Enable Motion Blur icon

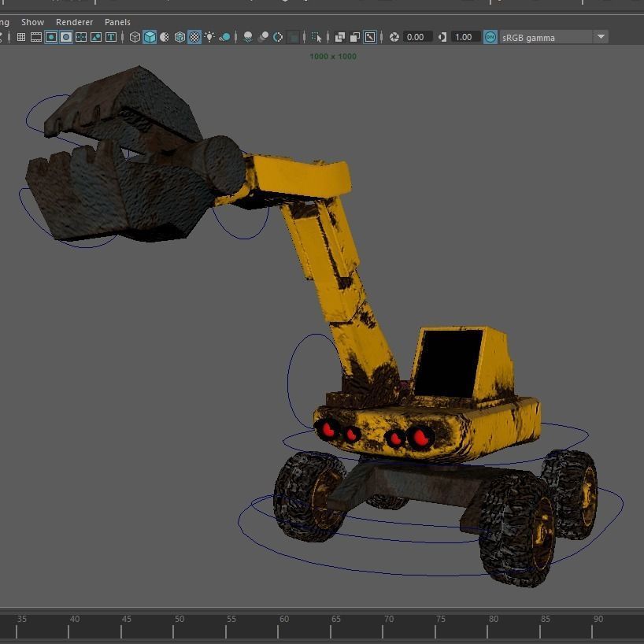tap(263, 37)
